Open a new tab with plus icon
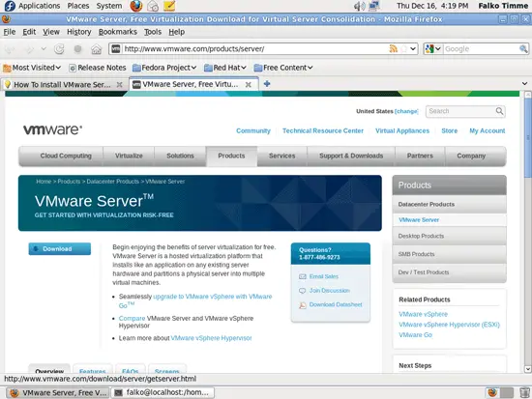Screen dimensions: 532x399 point(267,84)
